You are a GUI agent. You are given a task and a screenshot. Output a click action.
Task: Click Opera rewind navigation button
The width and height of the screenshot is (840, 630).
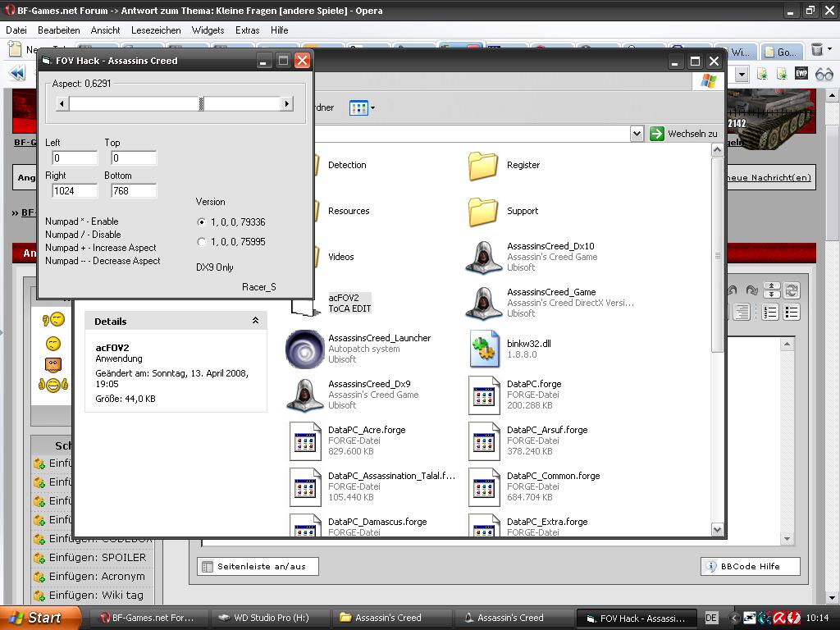[x=17, y=73]
